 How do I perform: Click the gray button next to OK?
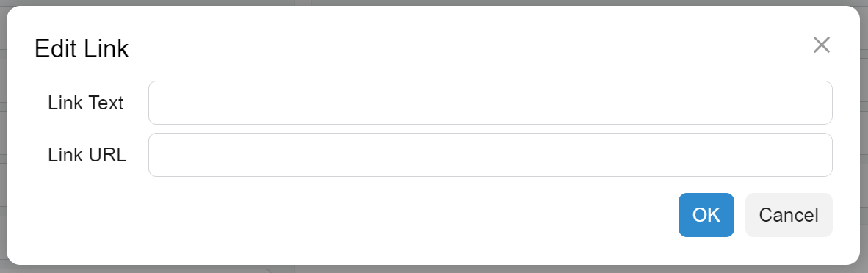click(x=789, y=215)
